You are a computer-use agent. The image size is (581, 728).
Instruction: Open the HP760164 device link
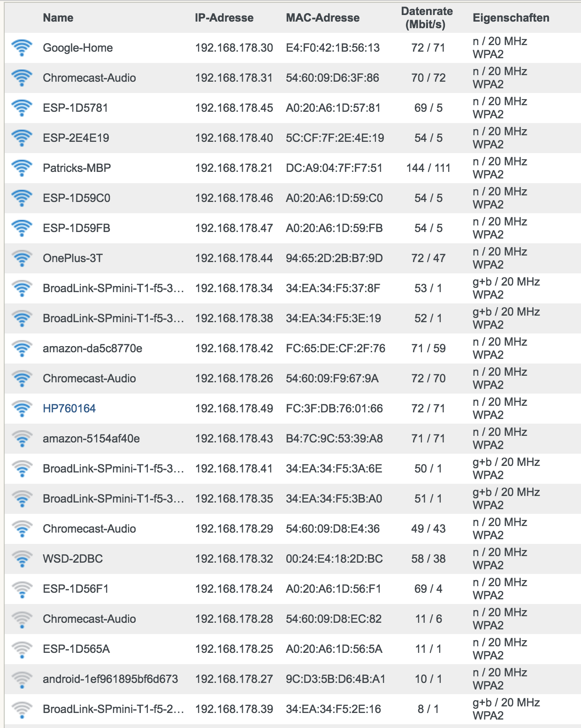pyautogui.click(x=69, y=409)
